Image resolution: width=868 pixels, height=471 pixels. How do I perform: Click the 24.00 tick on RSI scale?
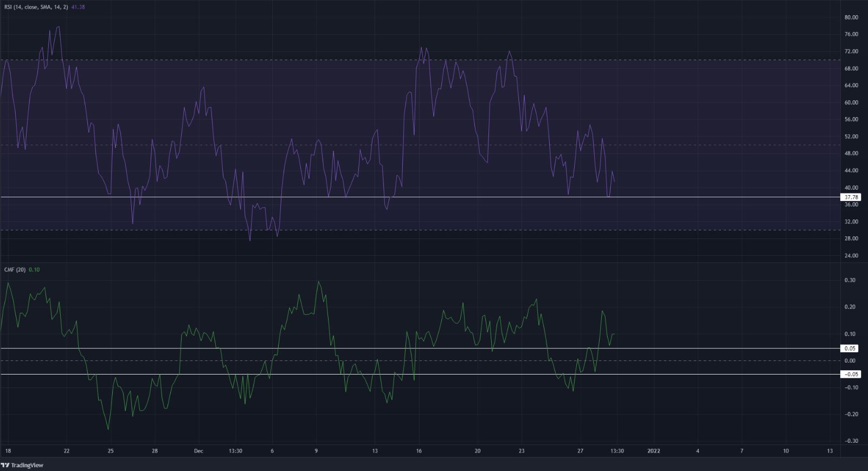pos(851,255)
